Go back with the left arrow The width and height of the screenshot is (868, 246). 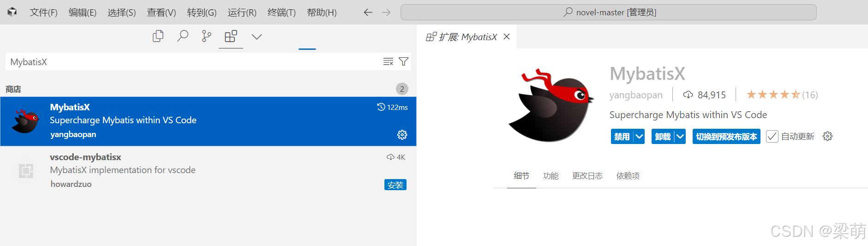368,12
